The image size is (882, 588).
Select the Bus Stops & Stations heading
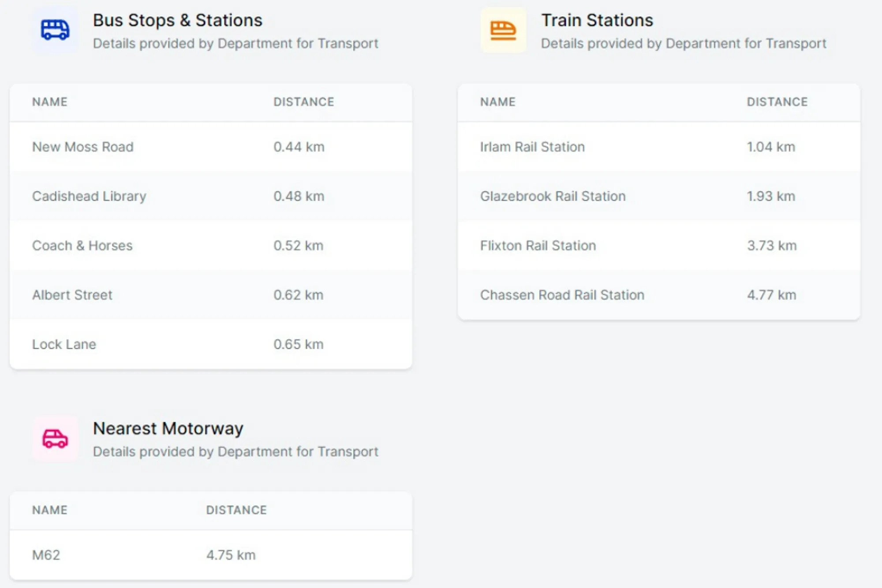[177, 20]
